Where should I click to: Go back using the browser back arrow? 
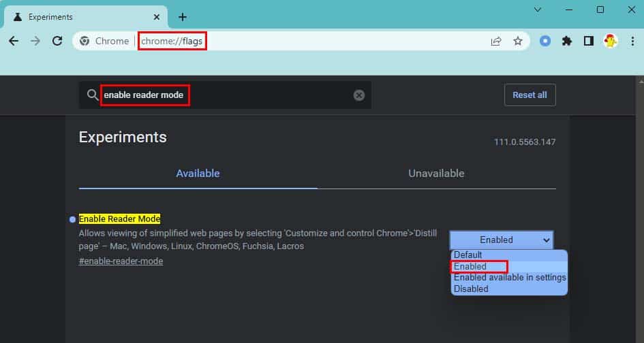(14, 41)
